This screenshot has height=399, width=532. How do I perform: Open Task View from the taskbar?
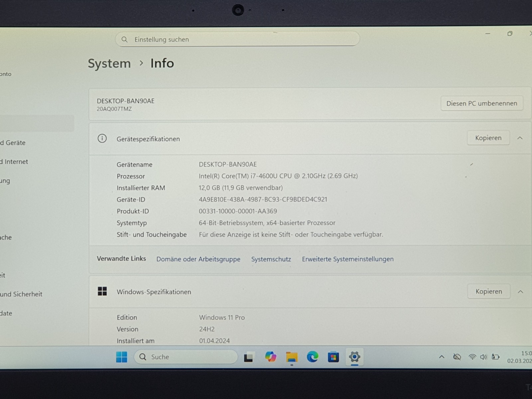click(x=249, y=357)
